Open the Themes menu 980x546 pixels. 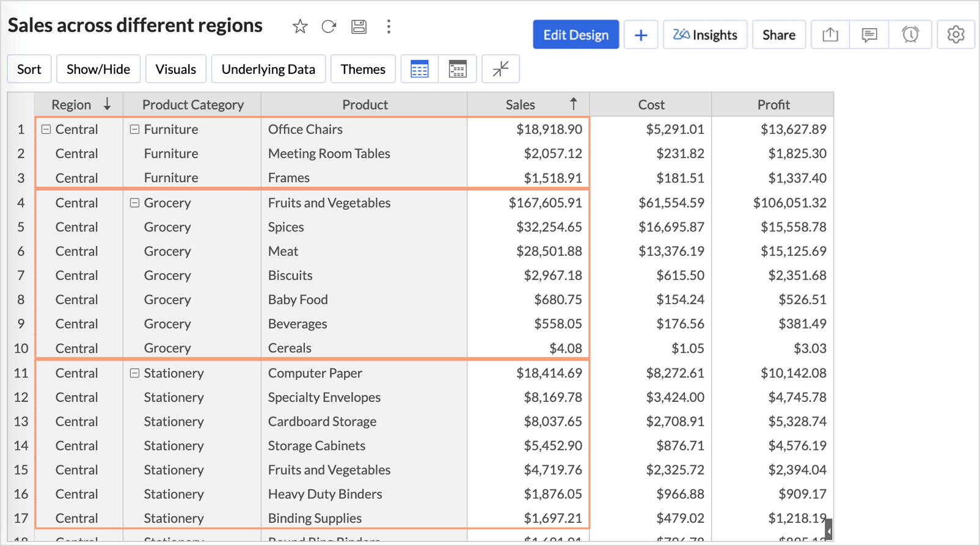[362, 69]
